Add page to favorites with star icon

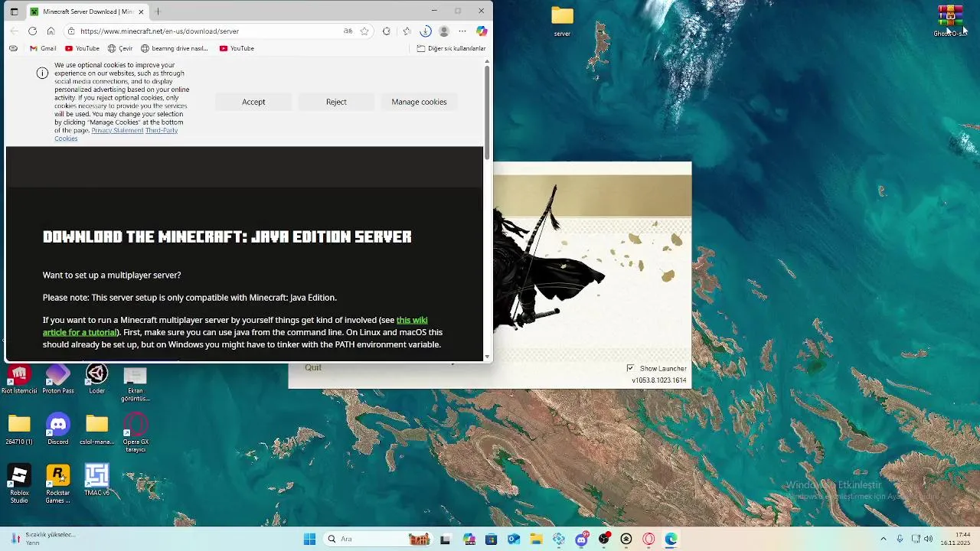[x=364, y=31]
